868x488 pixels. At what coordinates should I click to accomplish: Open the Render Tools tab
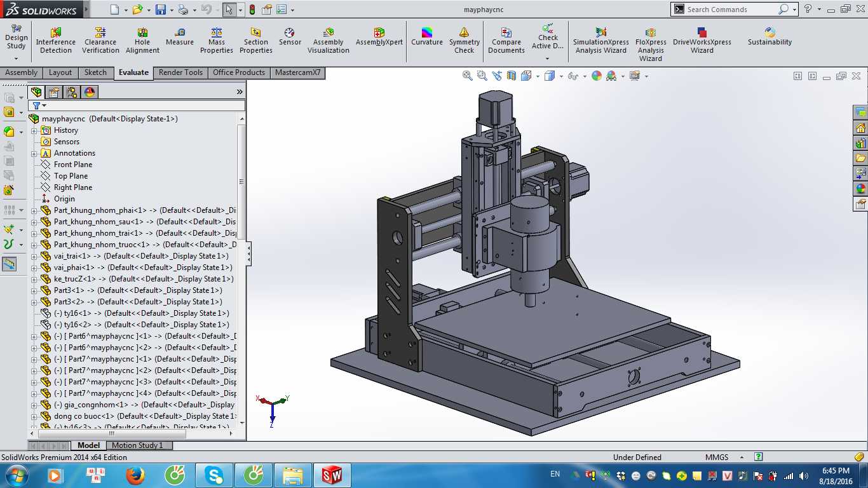click(x=180, y=72)
